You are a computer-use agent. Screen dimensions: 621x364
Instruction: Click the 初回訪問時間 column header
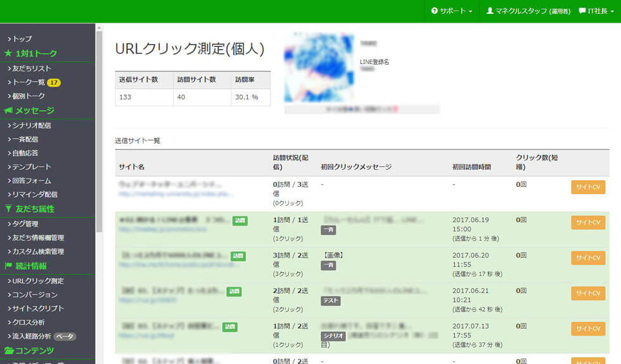tap(471, 167)
